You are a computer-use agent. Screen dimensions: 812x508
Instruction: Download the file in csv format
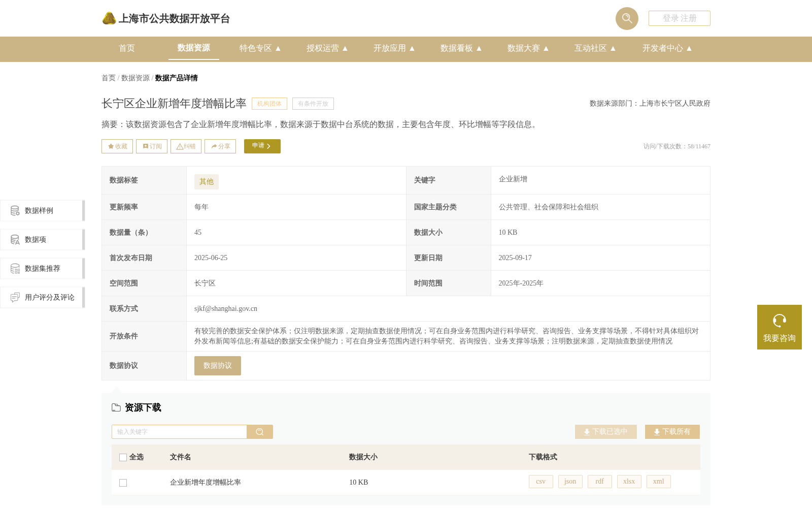point(541,482)
